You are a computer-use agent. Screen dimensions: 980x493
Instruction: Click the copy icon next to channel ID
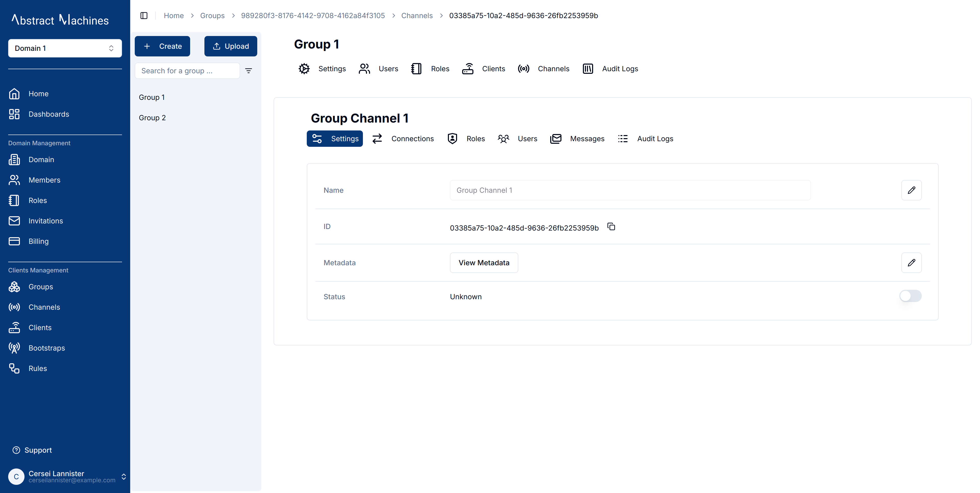point(612,226)
